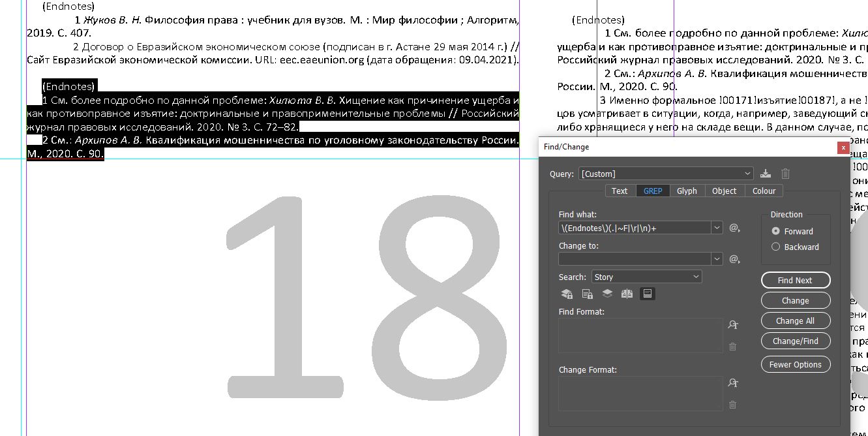Switch to the Glyph tab
Viewport: 868px width, 436px height.
pyautogui.click(x=687, y=191)
